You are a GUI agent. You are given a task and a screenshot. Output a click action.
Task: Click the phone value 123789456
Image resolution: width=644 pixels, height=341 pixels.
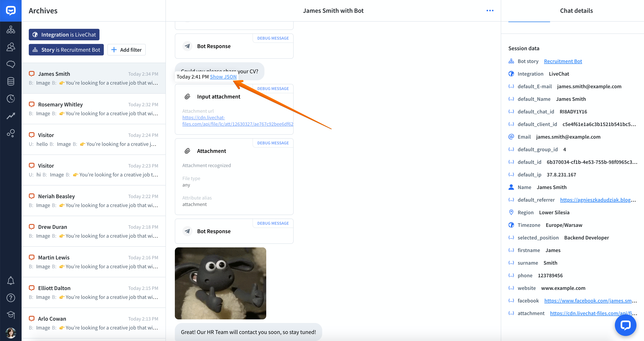point(550,275)
